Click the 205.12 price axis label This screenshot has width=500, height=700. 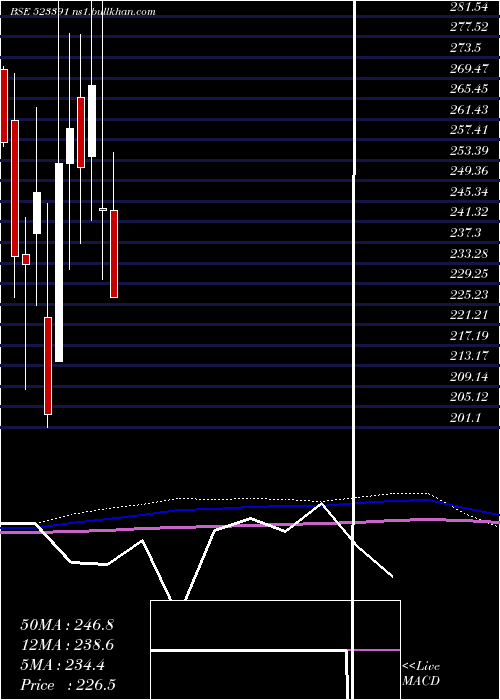469,397
